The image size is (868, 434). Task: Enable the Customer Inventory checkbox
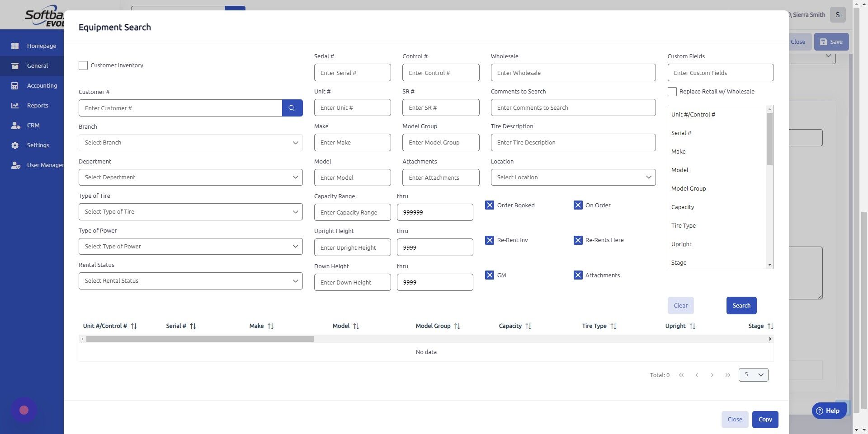83,65
